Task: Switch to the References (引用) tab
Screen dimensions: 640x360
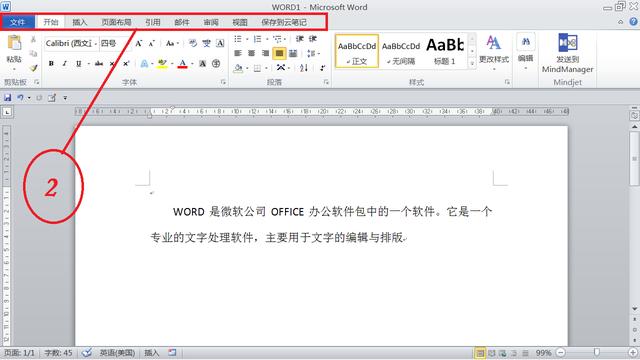Action: click(x=153, y=22)
